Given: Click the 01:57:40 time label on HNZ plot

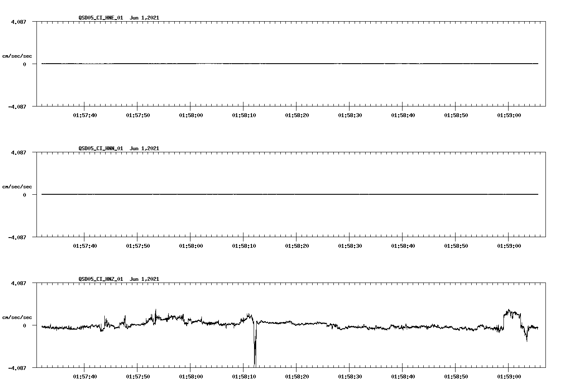Looking at the screenshot, I should (85, 377).
